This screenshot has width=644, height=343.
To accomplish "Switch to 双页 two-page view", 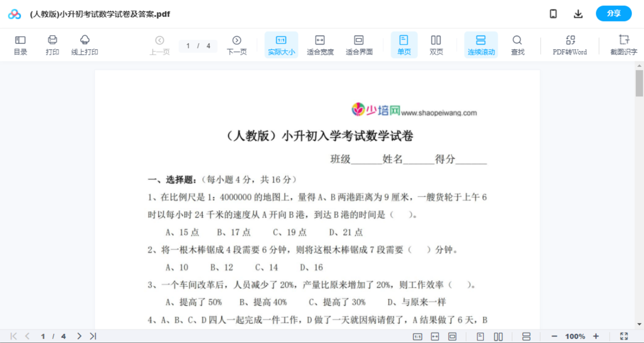I will [x=436, y=45].
